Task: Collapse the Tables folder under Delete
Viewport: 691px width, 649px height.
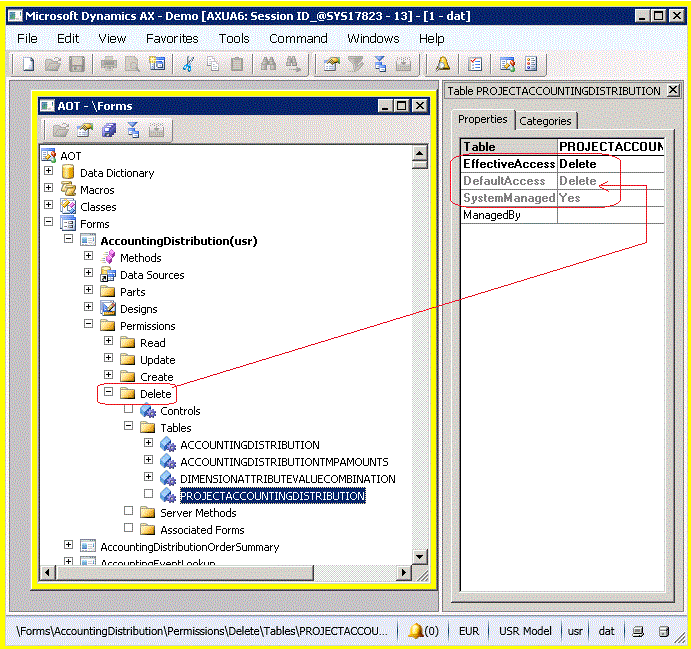Action: [x=129, y=426]
